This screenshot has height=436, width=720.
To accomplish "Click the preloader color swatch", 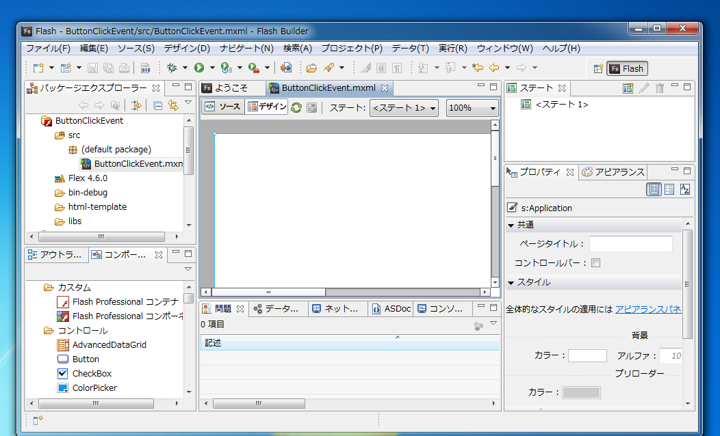I will coord(581,392).
